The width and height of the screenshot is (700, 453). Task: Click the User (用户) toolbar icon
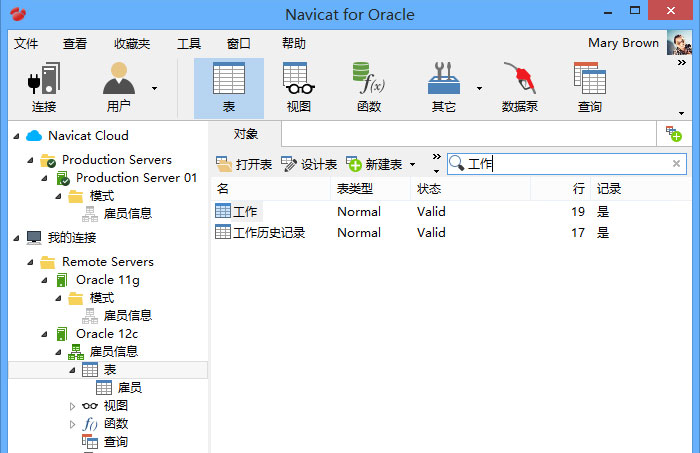119,87
